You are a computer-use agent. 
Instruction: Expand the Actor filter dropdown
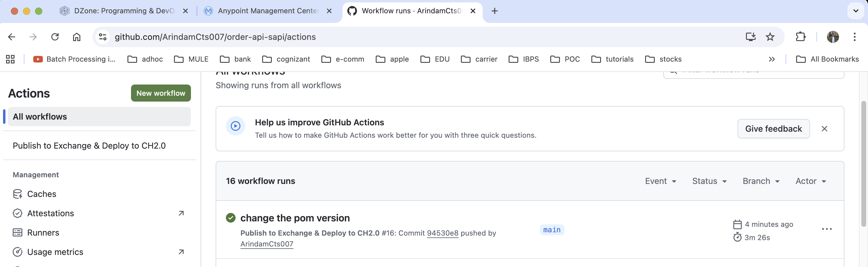[811, 181]
